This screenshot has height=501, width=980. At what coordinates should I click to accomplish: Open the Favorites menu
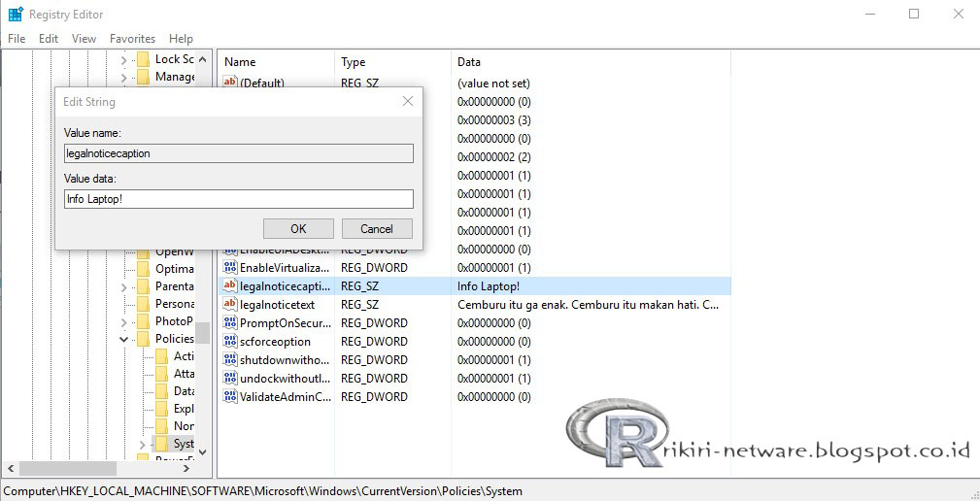[132, 39]
